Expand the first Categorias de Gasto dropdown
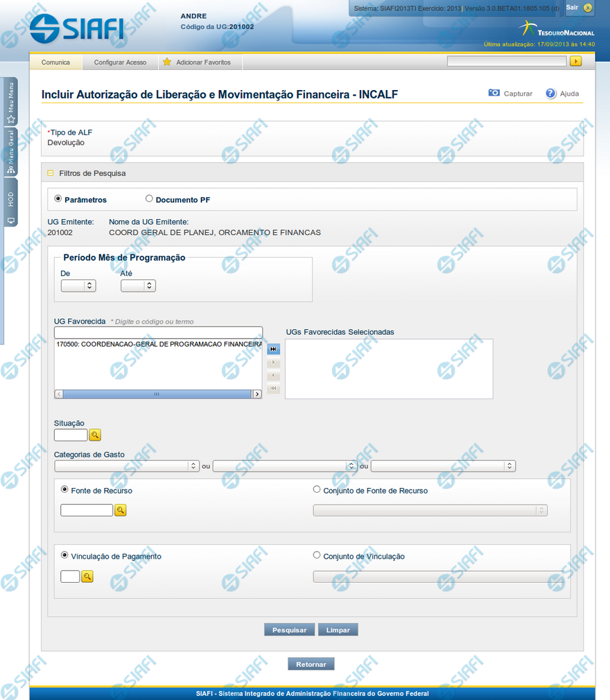This screenshot has height=700, width=610. point(127,466)
